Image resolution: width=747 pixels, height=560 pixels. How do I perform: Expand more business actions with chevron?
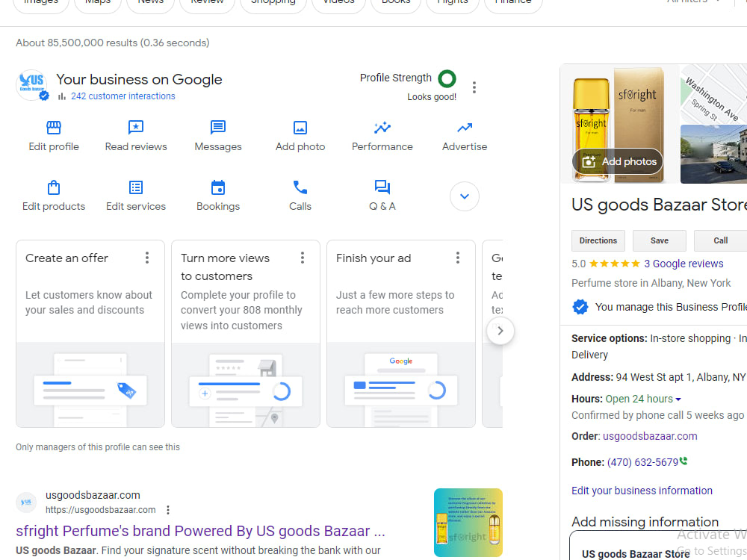[465, 196]
